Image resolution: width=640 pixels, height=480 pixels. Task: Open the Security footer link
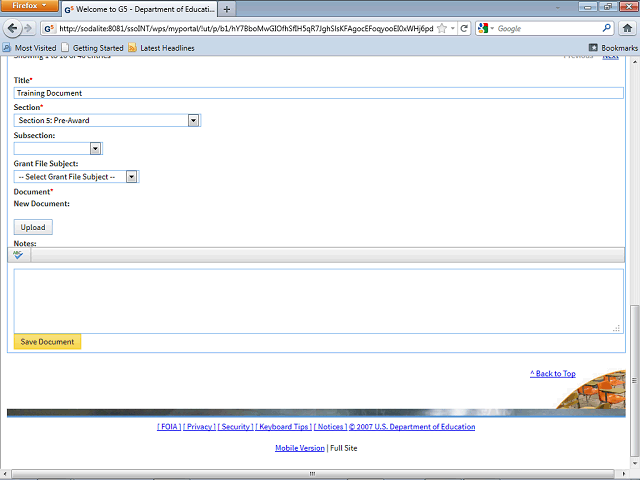[236, 427]
